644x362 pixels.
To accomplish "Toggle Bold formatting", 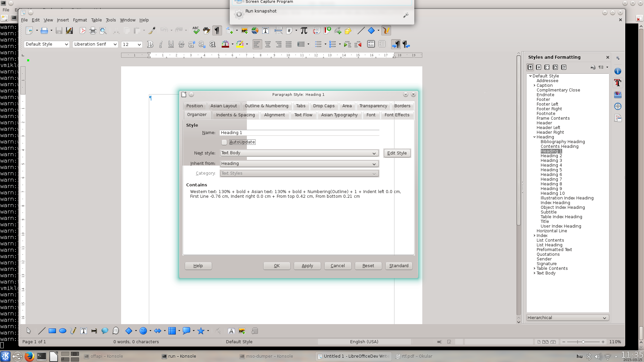I will click(150, 44).
